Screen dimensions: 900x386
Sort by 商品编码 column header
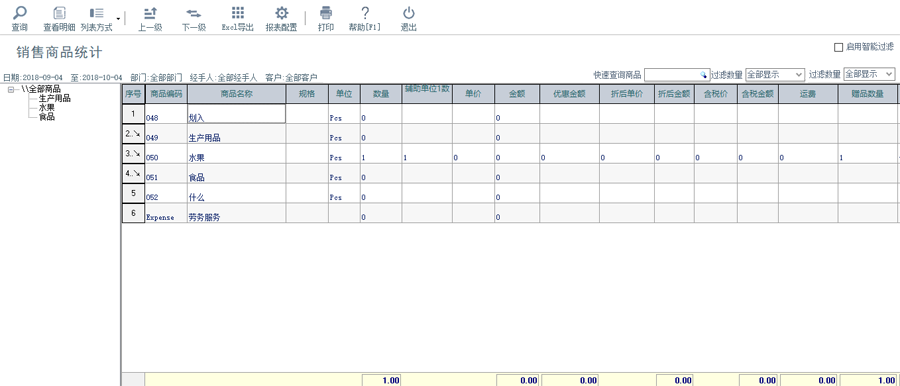coord(166,94)
